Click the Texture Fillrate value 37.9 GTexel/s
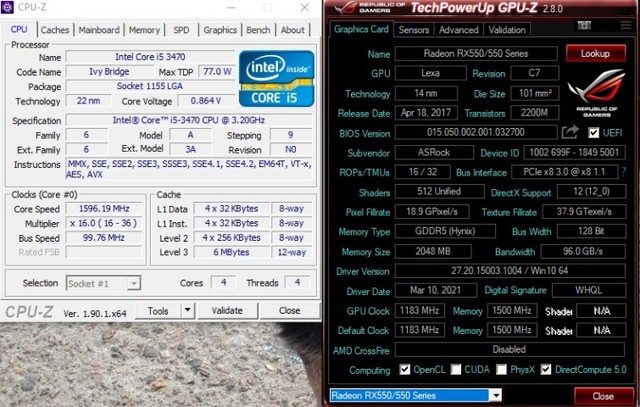The height and width of the screenshot is (407, 640). (x=584, y=211)
